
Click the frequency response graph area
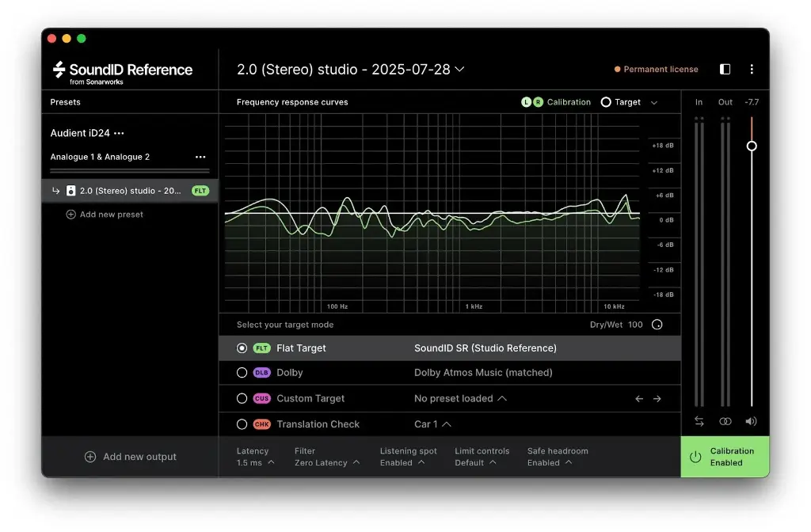432,213
